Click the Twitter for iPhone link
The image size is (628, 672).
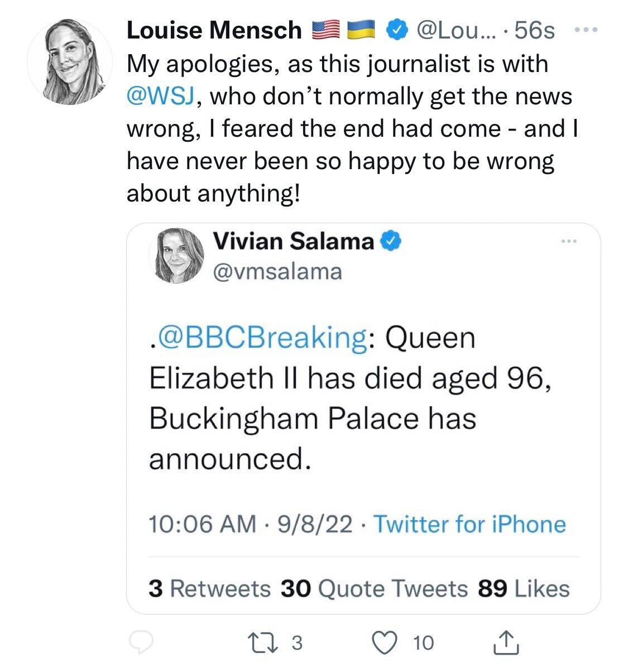click(469, 525)
